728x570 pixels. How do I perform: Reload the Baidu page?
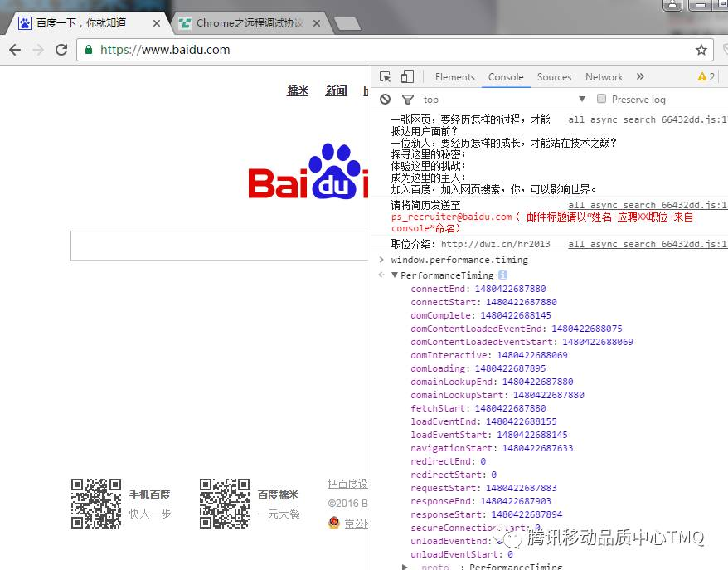click(x=61, y=50)
